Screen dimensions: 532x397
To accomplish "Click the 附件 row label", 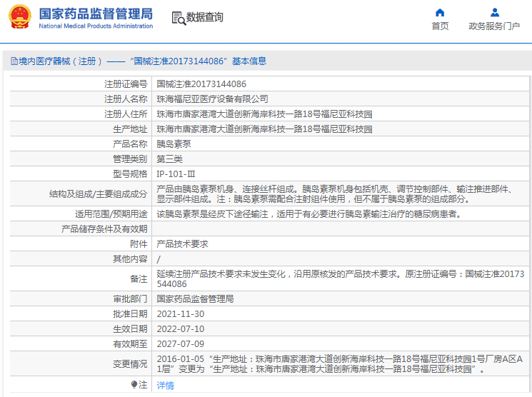I will [139, 244].
